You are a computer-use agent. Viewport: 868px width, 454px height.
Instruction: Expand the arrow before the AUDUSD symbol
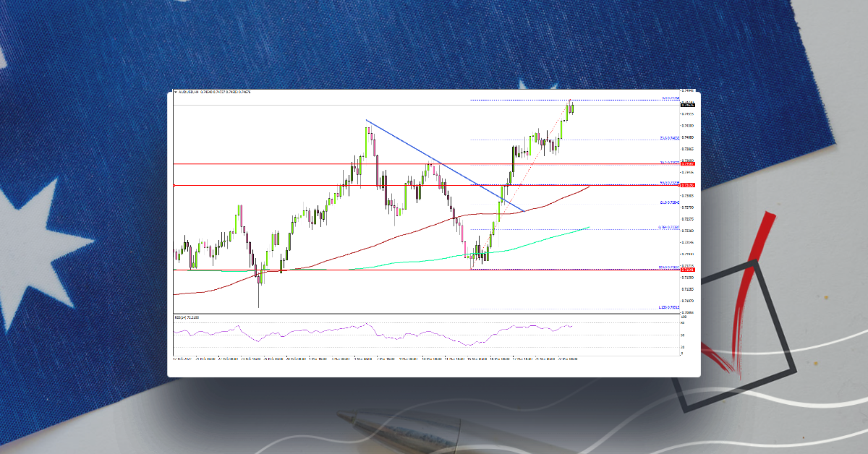(x=175, y=93)
